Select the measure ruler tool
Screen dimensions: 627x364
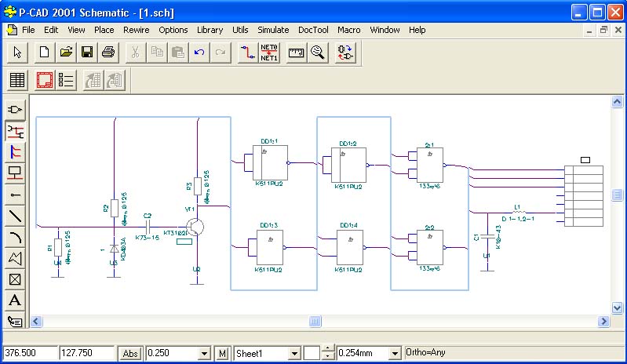[297, 53]
